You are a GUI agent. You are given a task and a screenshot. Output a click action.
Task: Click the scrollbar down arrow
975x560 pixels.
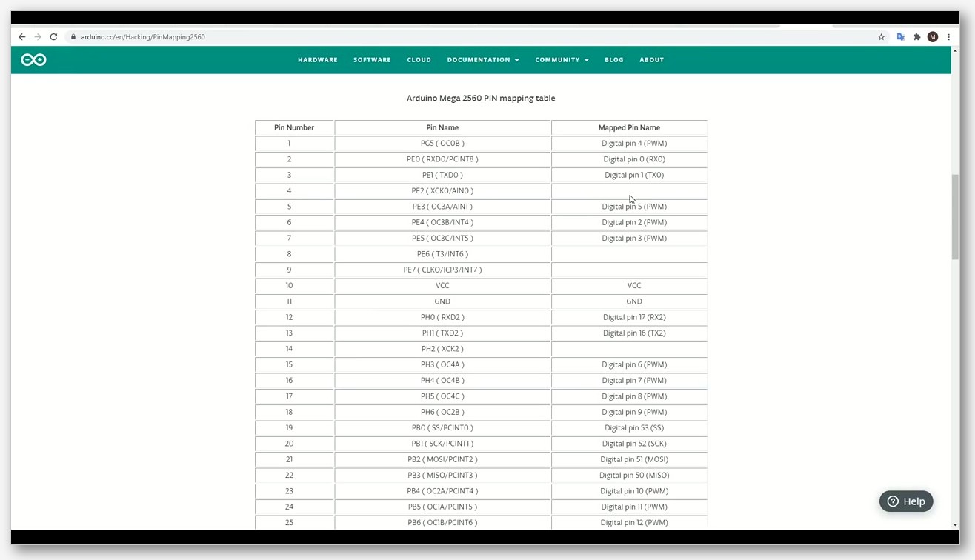coord(955,525)
